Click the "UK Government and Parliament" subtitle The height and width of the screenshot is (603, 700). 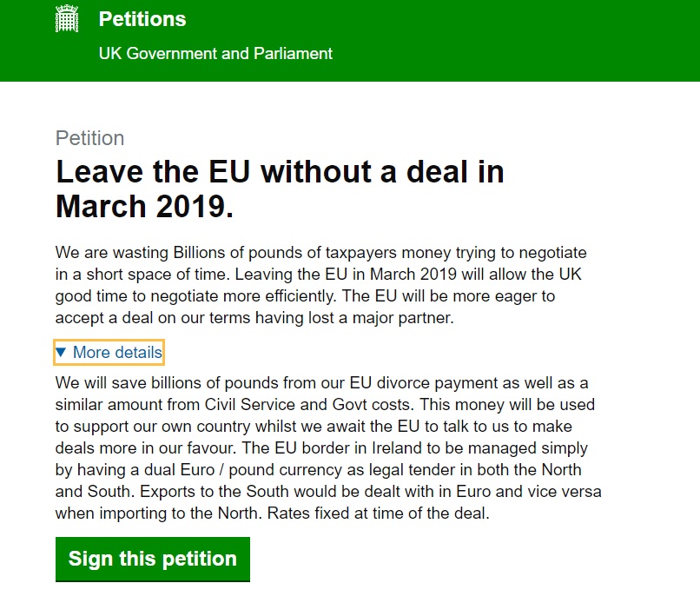[215, 53]
